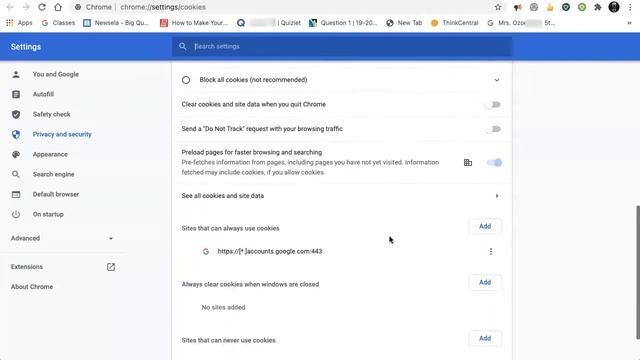640x360 pixels.
Task: Open the profile avatar menu
Action: 614,7
